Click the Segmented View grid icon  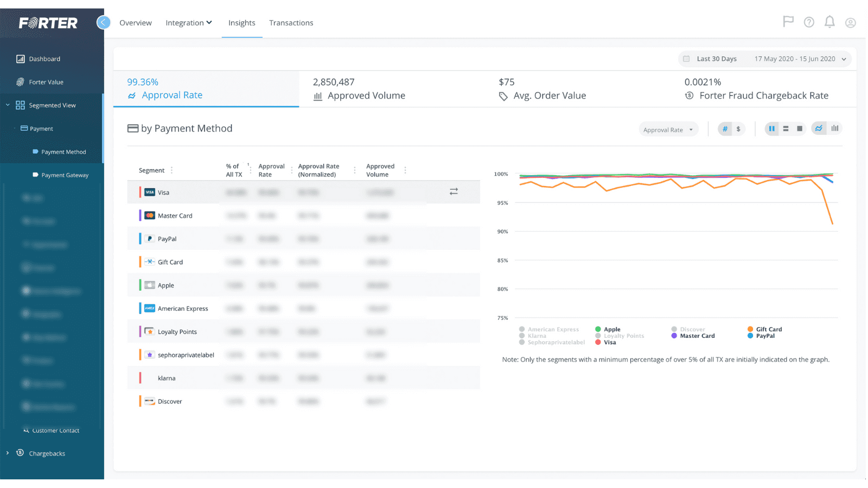tap(20, 105)
